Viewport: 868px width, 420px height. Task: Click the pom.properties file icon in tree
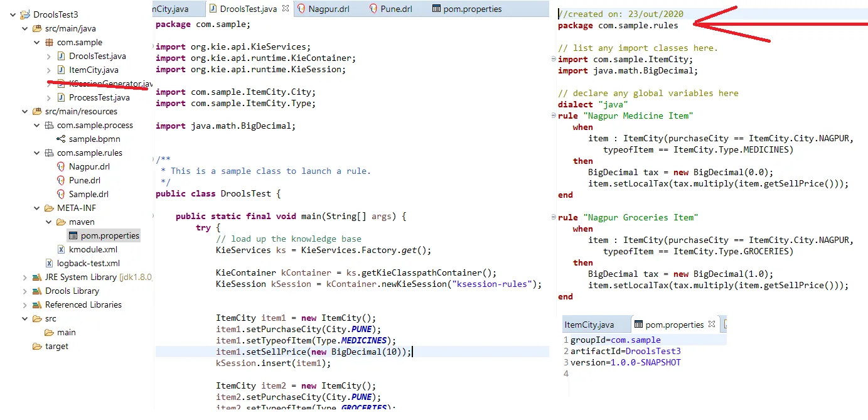pyautogui.click(x=73, y=235)
